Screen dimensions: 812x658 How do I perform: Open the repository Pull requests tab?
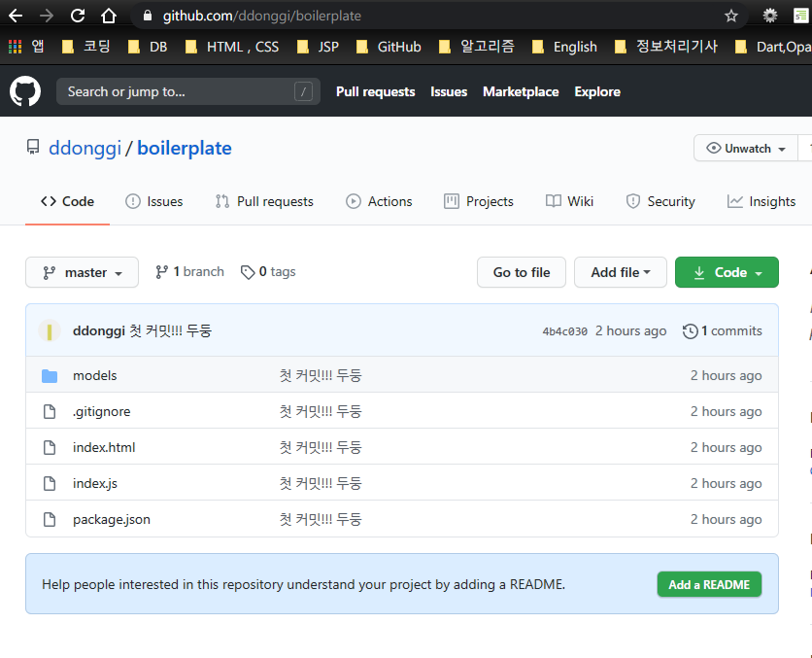pos(264,201)
